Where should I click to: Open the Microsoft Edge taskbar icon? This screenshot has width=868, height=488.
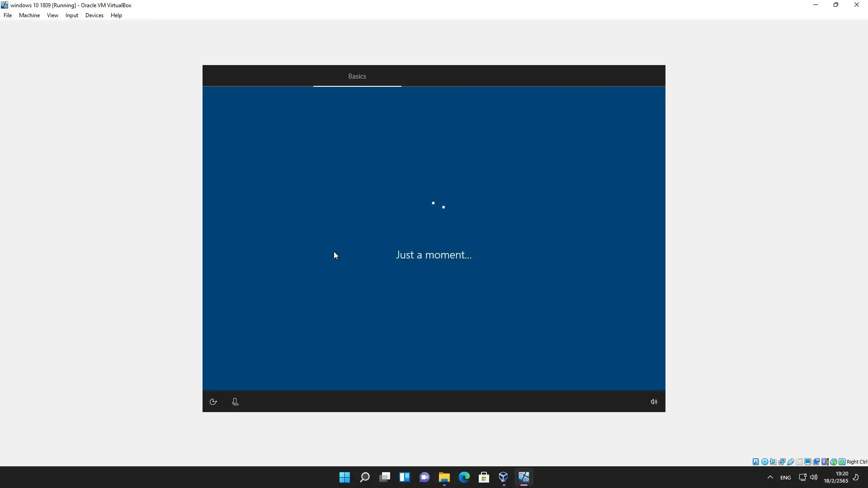464,477
